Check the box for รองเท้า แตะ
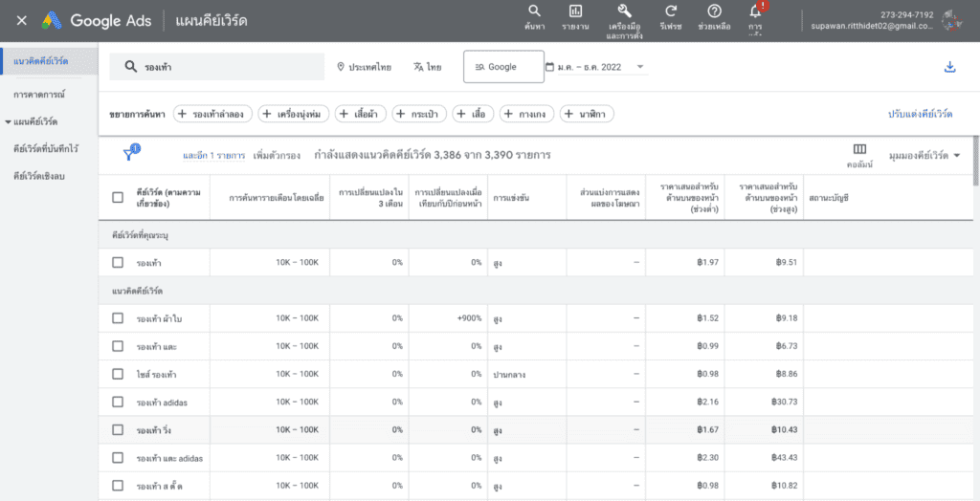980x501 pixels. (118, 345)
